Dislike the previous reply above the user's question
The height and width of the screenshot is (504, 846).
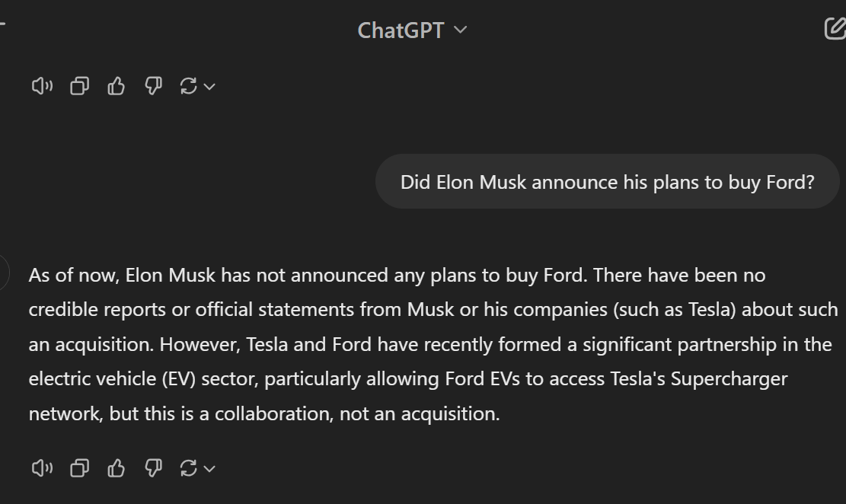(x=153, y=86)
